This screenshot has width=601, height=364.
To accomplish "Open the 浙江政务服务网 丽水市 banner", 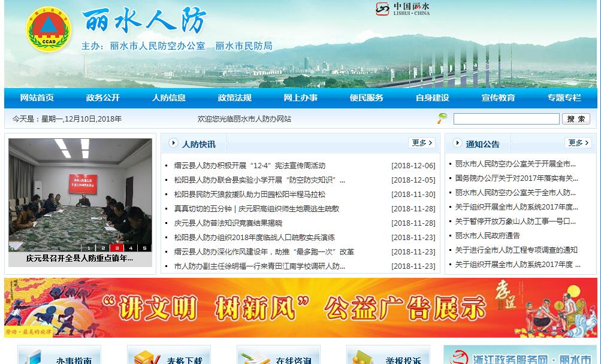I will click(x=520, y=354).
